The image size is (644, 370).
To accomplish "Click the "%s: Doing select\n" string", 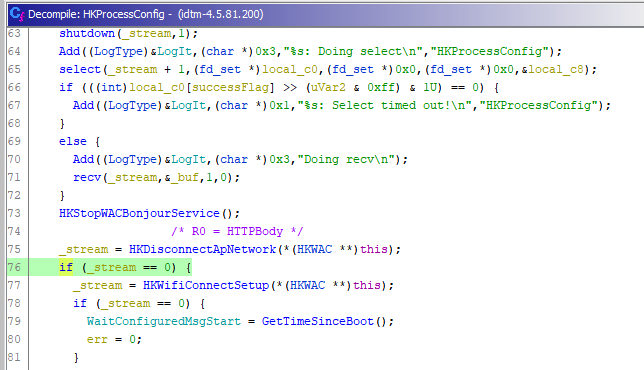I will (x=353, y=51).
